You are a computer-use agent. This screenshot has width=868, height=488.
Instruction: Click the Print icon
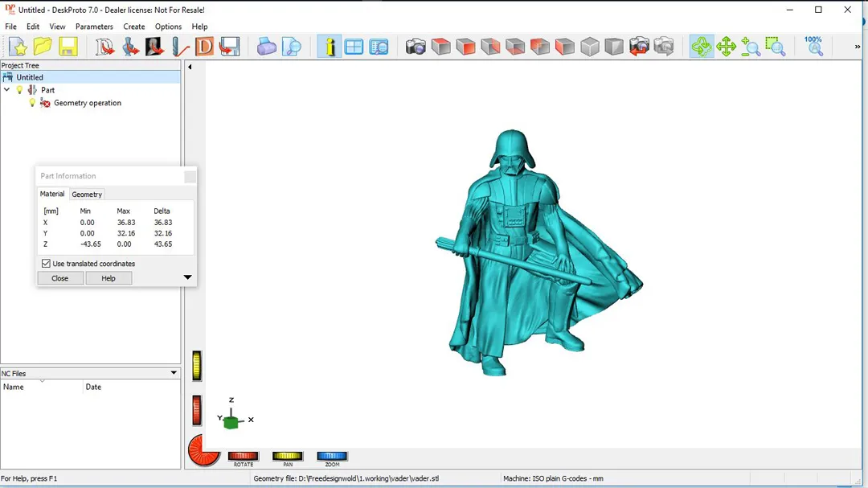[266, 47]
